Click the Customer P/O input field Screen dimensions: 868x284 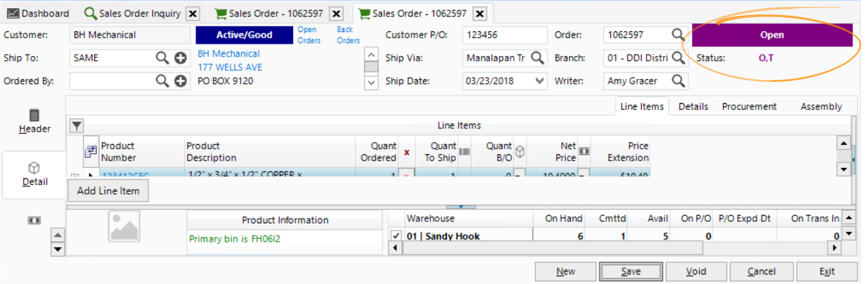click(x=504, y=35)
